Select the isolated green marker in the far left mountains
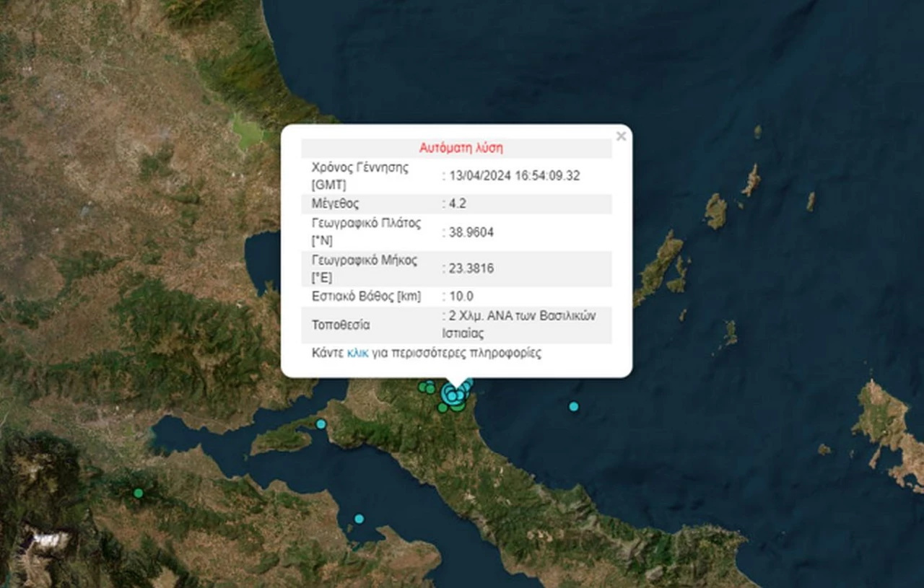 pos(138,493)
